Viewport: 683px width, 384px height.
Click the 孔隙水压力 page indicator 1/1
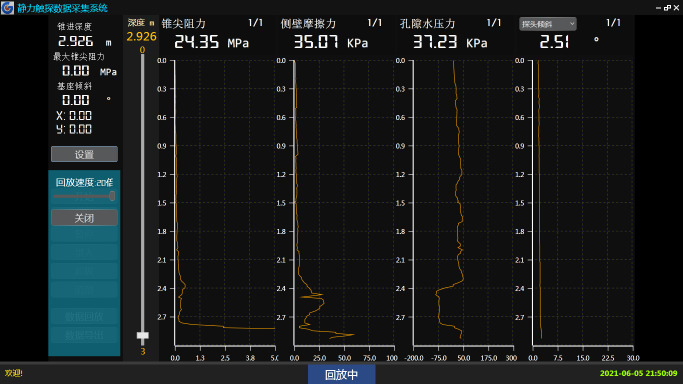pyautogui.click(x=494, y=23)
